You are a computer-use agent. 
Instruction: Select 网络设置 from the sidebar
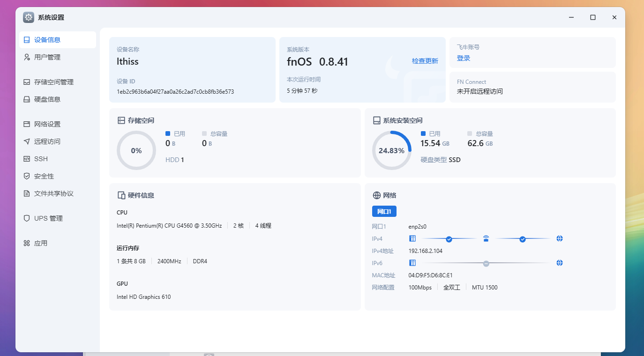tap(58, 124)
